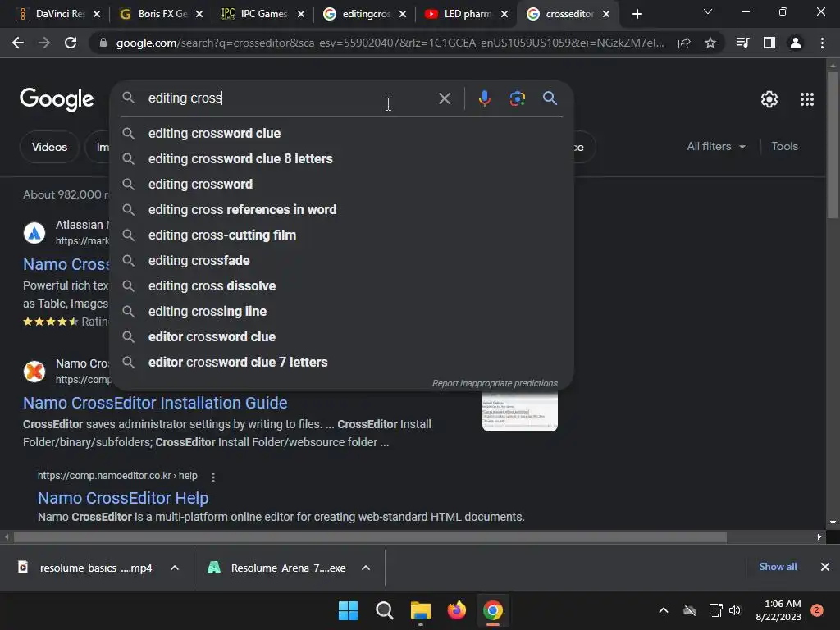Image resolution: width=840 pixels, height=630 pixels.
Task: Toggle Chrome side panel
Action: (769, 43)
